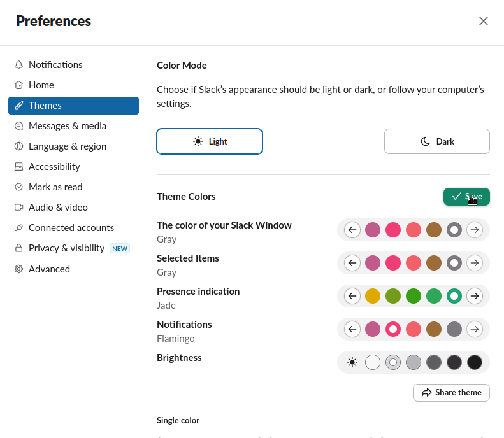The width and height of the screenshot is (504, 438).
Task: Click the camera icon for Audio & video
Action: 19,208
